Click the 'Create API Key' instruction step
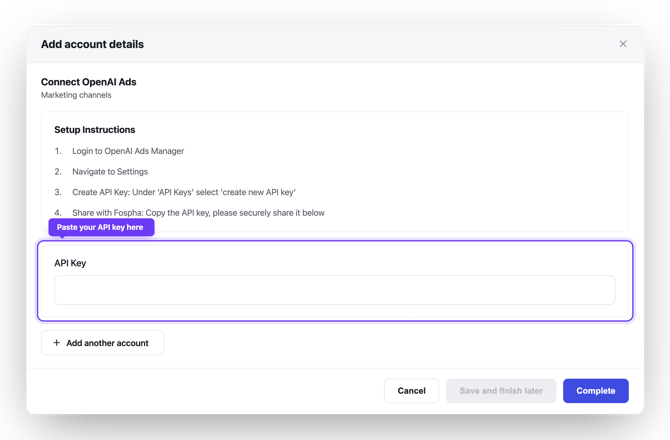 184,192
